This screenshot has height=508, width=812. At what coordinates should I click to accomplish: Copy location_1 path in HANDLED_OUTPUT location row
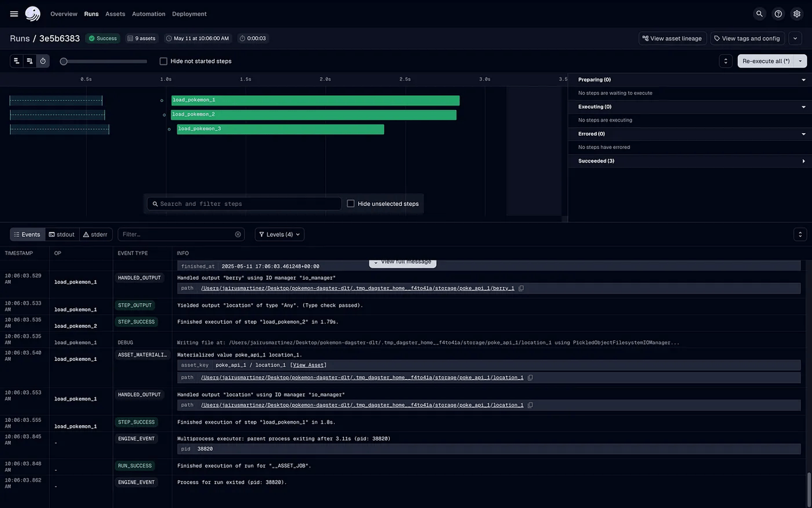coord(531,405)
